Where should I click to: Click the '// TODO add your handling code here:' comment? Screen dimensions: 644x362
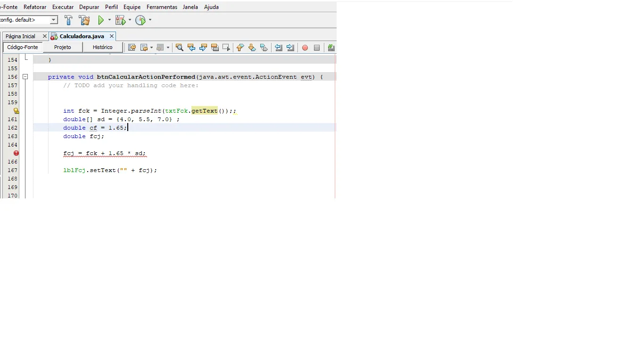click(131, 85)
